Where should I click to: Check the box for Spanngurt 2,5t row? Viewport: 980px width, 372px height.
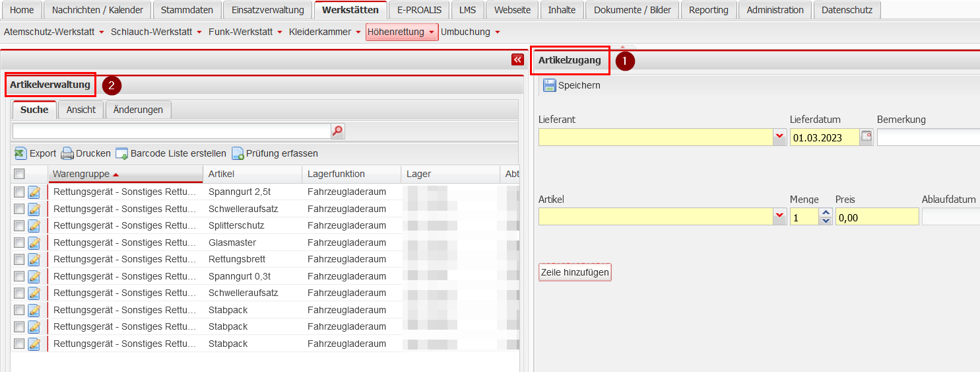pos(20,192)
